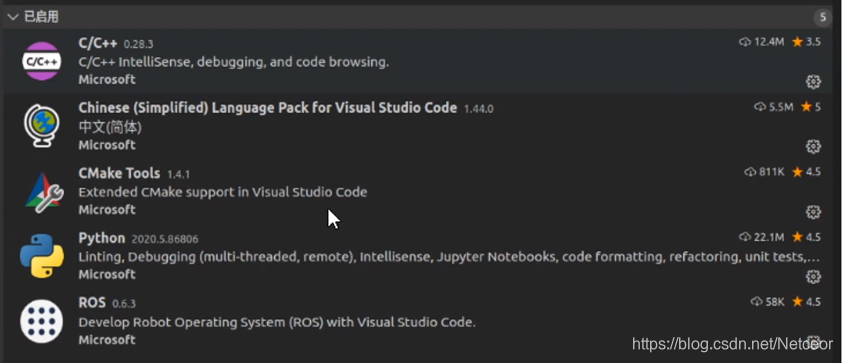The image size is (844, 363).
Task: Select Chinese (Simplified) Language Pack title
Action: pyautogui.click(x=268, y=108)
